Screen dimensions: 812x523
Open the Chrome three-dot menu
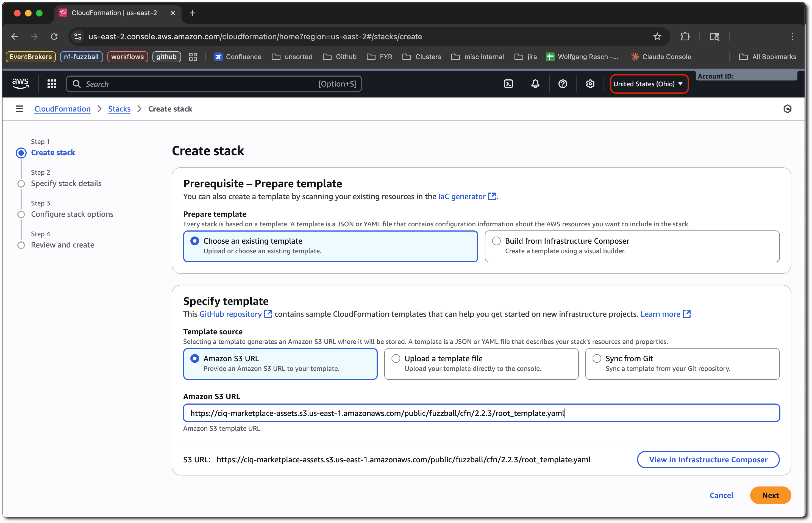[x=793, y=36]
